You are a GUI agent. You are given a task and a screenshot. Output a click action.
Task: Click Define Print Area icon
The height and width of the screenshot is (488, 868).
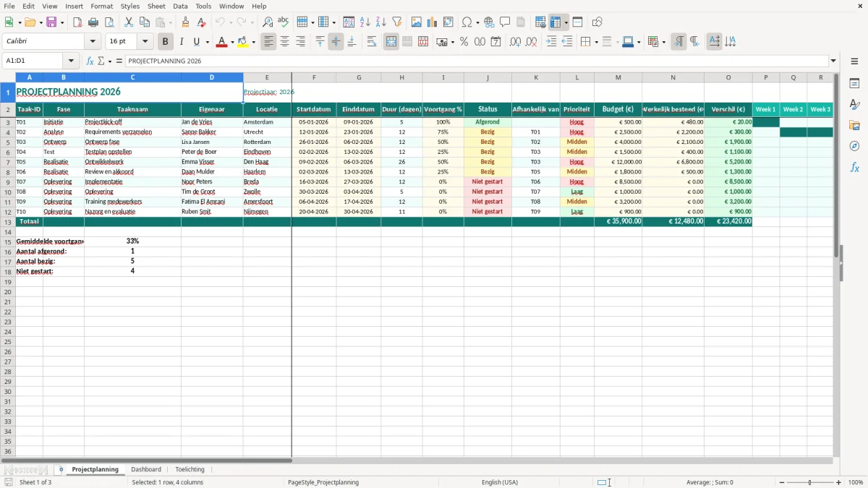click(540, 22)
